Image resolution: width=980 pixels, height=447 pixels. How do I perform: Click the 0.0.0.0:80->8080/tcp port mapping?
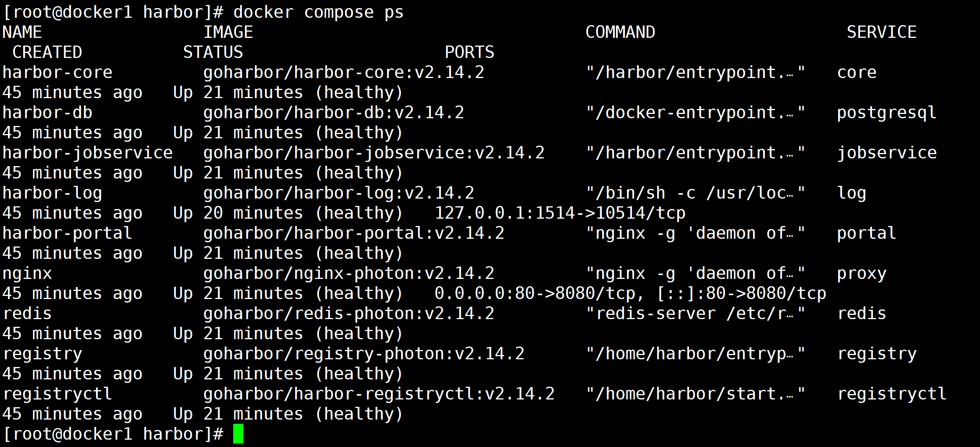(x=535, y=293)
